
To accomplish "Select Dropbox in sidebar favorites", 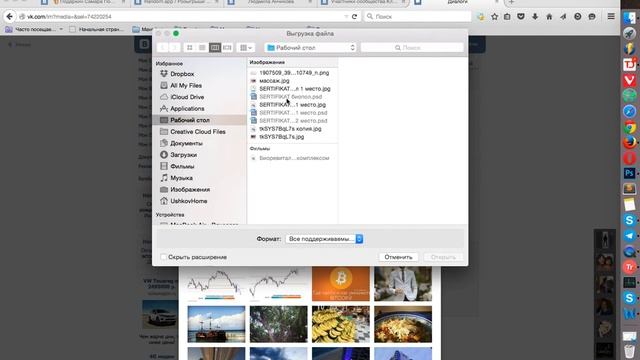I will click(x=182, y=74).
